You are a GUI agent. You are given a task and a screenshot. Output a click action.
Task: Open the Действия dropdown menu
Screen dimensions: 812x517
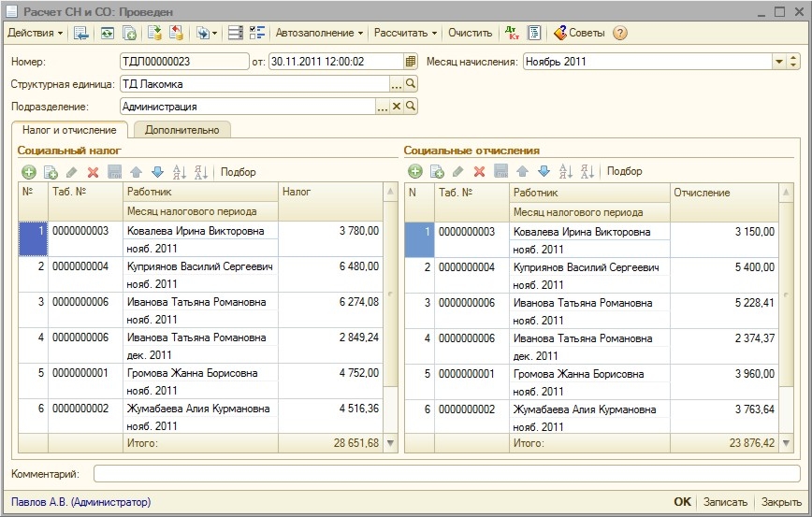(x=35, y=33)
